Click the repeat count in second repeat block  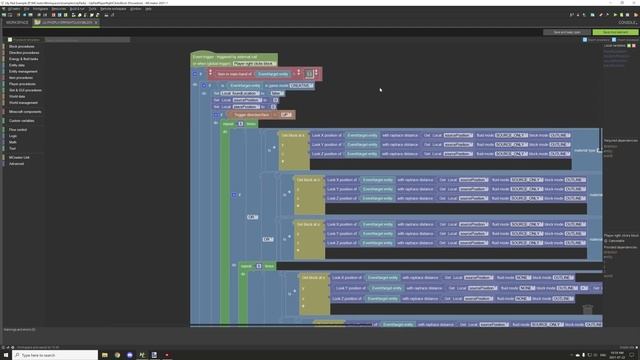point(258,266)
